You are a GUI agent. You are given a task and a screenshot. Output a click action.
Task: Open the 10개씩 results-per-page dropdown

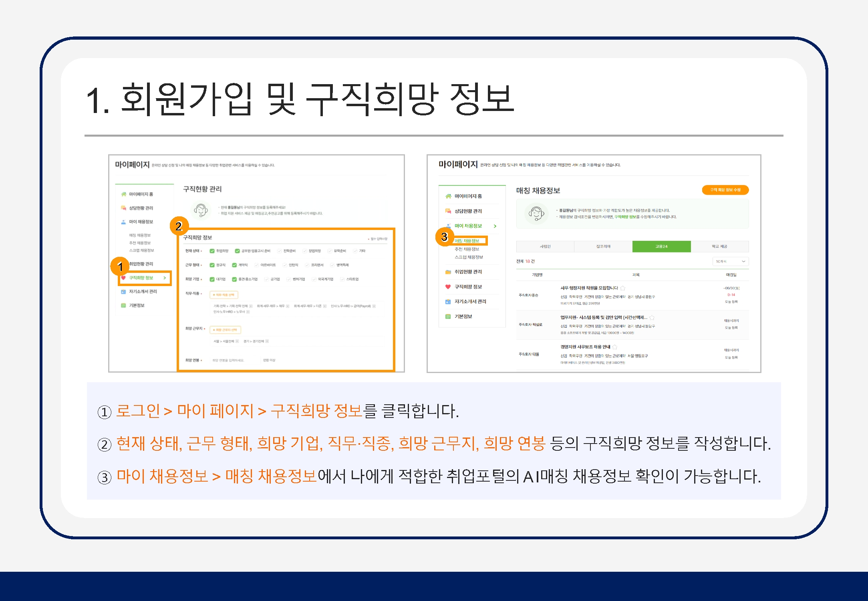[x=731, y=261]
